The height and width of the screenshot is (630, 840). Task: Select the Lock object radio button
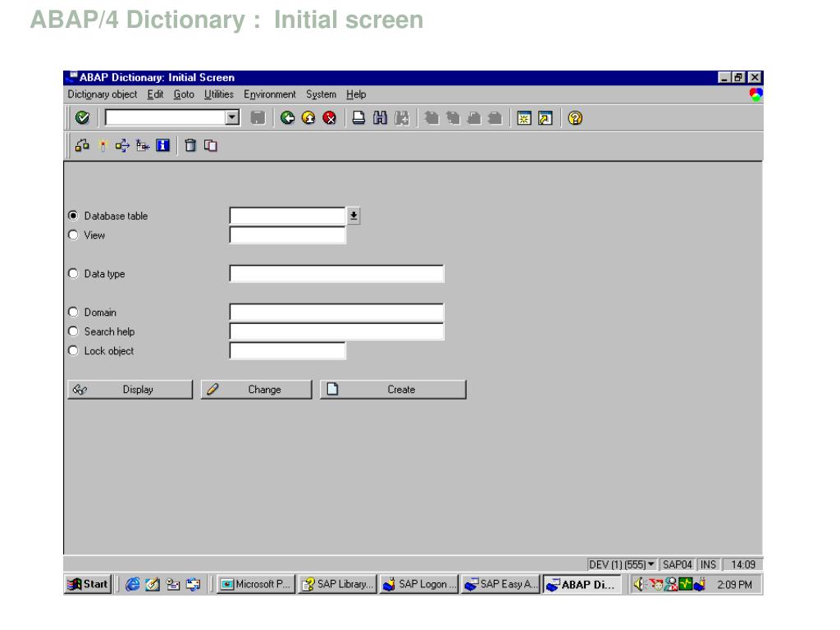pos(73,350)
